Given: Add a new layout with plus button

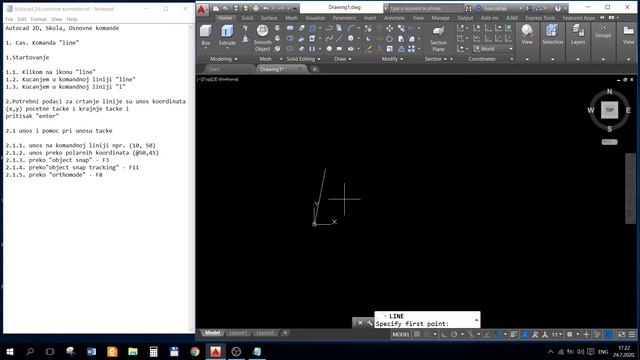Looking at the screenshot, I should [x=285, y=333].
